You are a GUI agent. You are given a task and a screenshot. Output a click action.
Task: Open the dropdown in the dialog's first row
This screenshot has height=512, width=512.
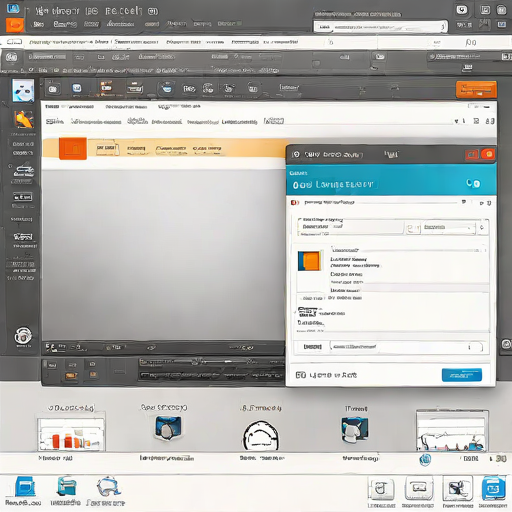tap(448, 227)
